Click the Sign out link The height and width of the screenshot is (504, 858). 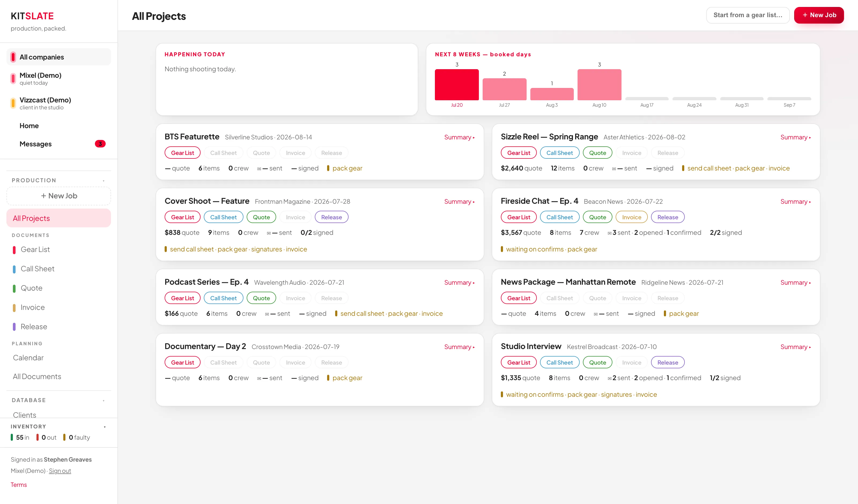click(60, 471)
